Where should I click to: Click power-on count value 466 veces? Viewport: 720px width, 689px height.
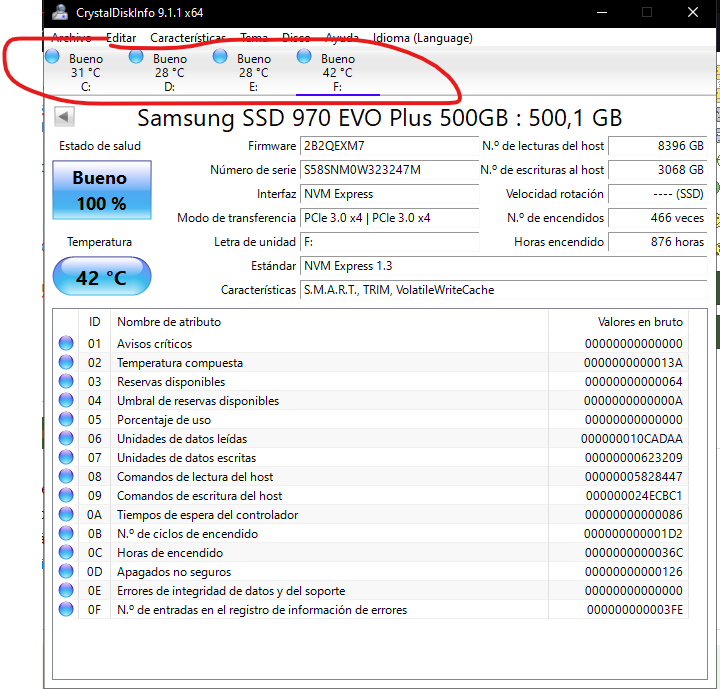[x=658, y=218]
